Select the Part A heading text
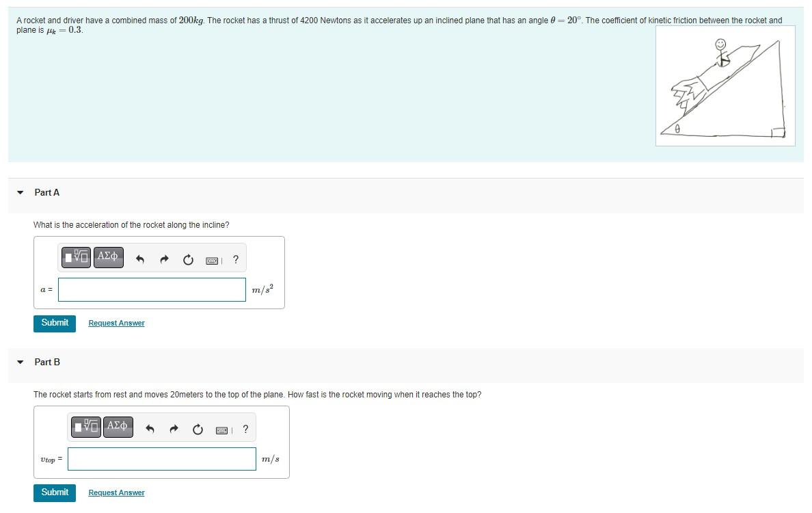The height and width of the screenshot is (513, 812). (x=47, y=192)
